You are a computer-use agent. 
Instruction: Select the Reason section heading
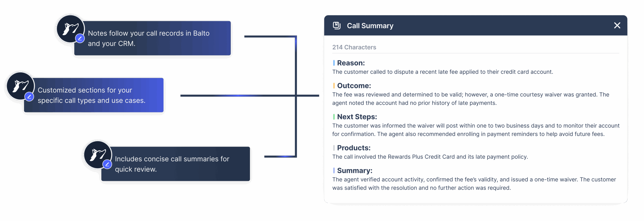click(351, 63)
